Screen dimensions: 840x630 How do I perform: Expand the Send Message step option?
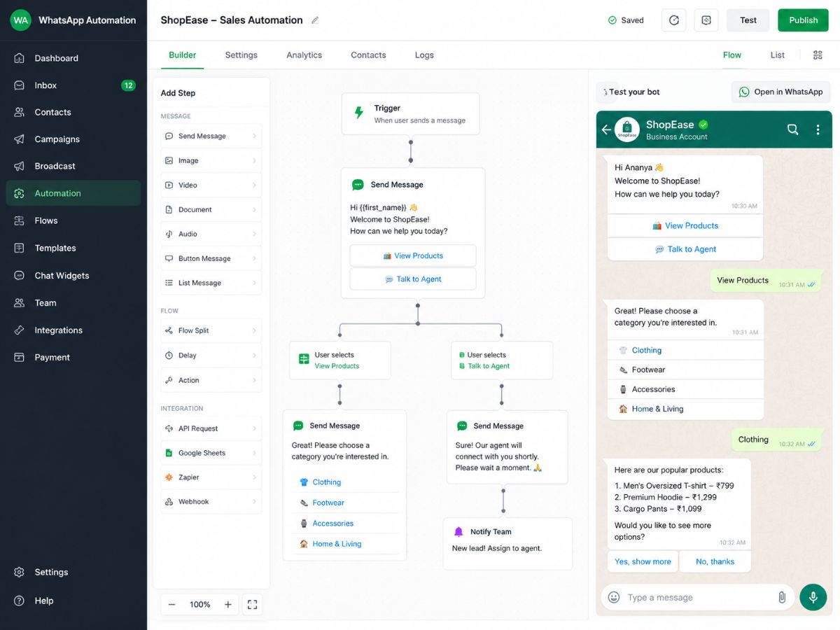click(211, 136)
